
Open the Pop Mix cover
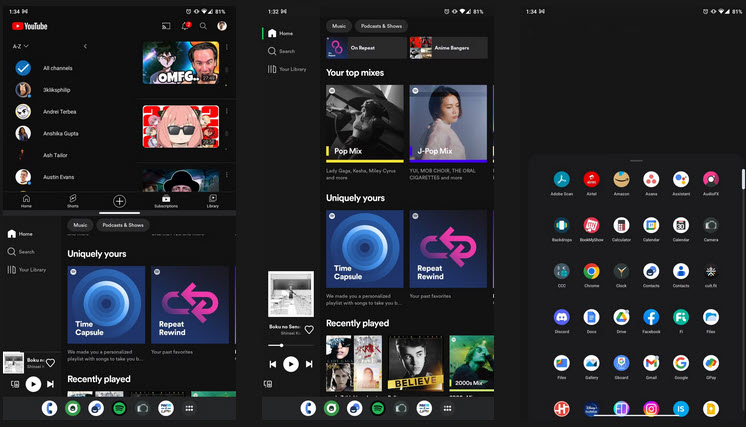[x=364, y=124]
